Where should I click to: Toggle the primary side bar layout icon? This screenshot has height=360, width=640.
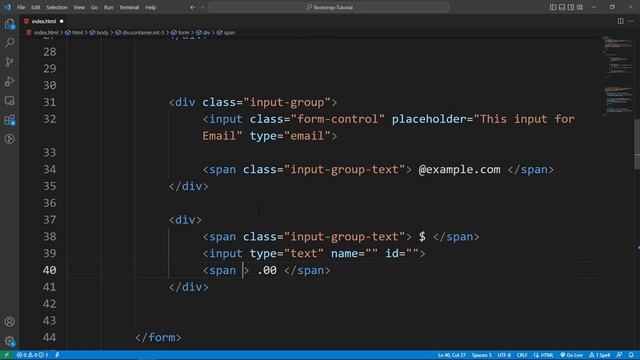(x=553, y=7)
